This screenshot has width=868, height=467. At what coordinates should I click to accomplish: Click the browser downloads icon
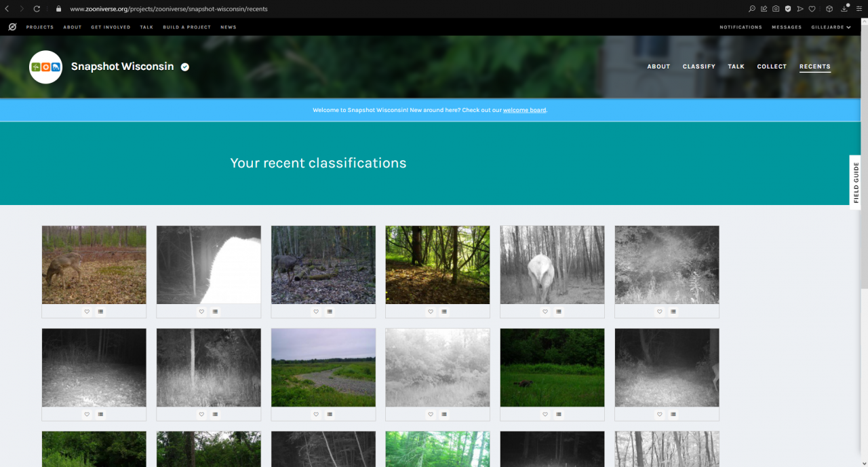tap(845, 9)
